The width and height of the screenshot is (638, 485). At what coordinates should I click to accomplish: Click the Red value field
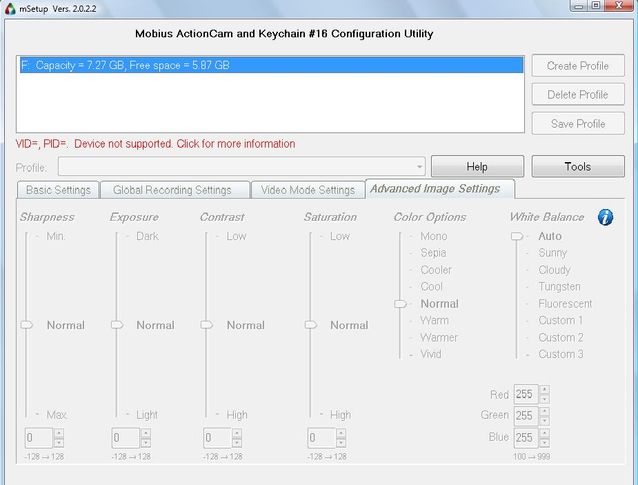pos(526,394)
